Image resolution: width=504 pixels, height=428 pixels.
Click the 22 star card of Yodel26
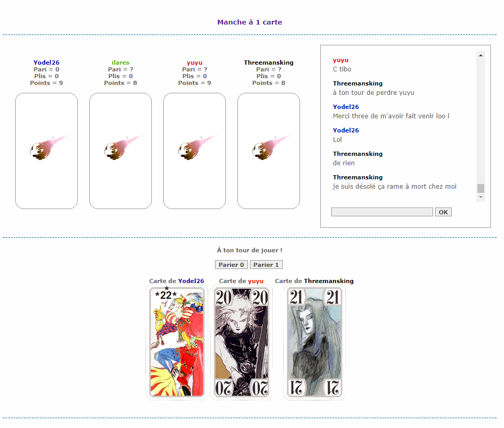177,343
